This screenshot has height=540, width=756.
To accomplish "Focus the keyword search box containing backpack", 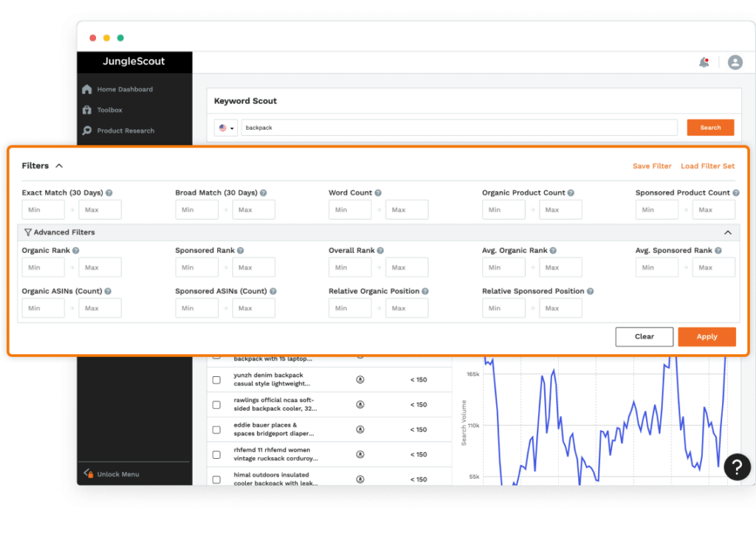I will coord(459,128).
